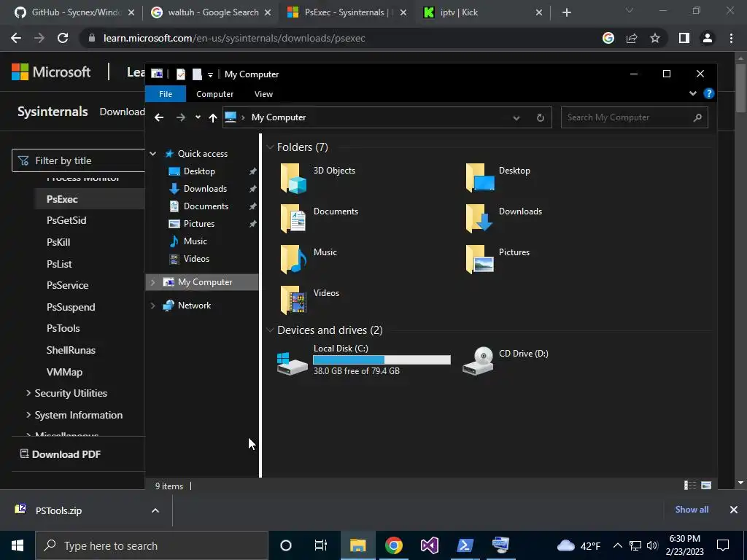Select the Local Disk (C:) drive
The height and width of the screenshot is (560, 747).
(x=363, y=360)
